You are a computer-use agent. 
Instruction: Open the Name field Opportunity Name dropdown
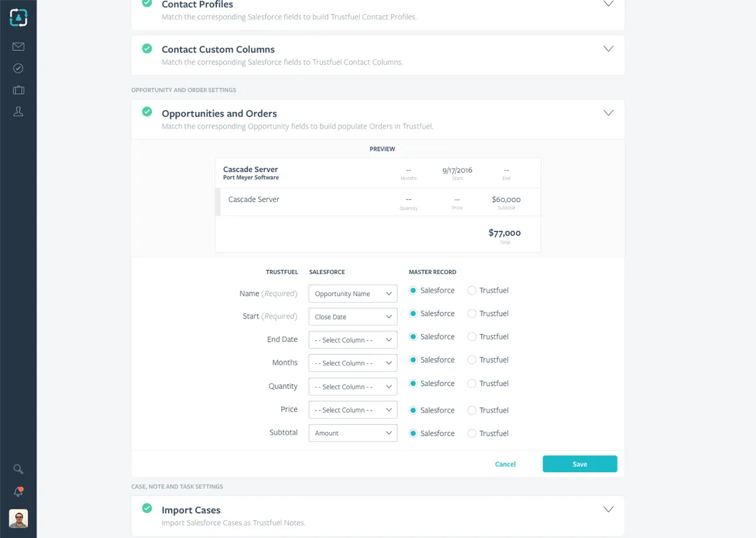tap(353, 294)
